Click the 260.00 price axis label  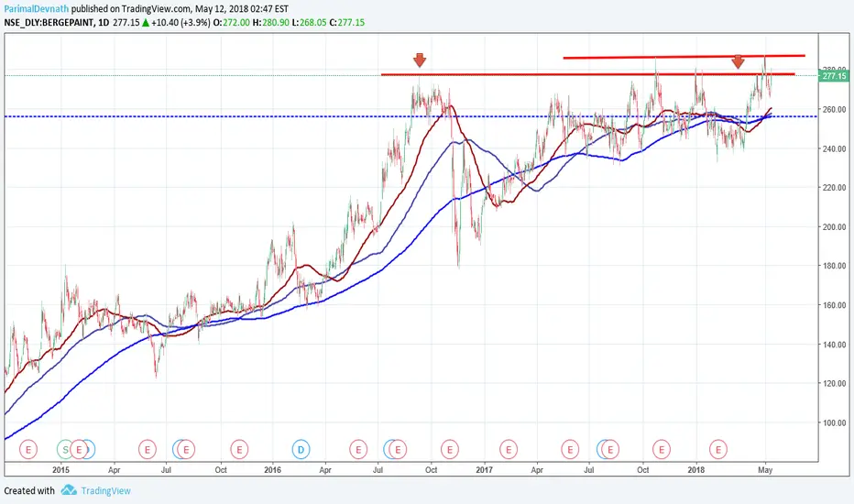point(835,109)
